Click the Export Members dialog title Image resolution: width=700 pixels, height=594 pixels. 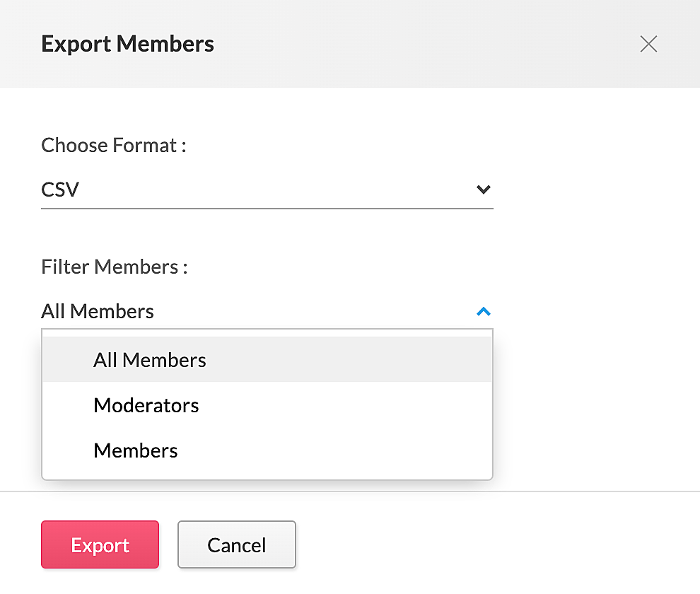click(128, 44)
